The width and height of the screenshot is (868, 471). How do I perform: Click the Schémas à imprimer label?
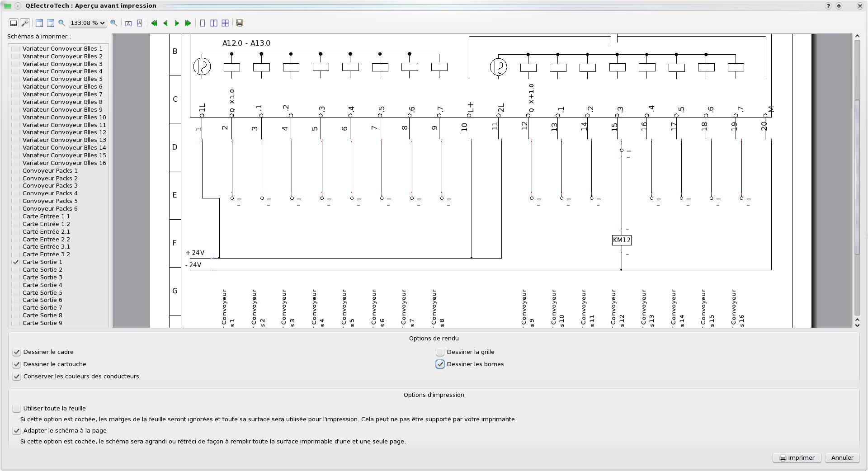pyautogui.click(x=39, y=37)
